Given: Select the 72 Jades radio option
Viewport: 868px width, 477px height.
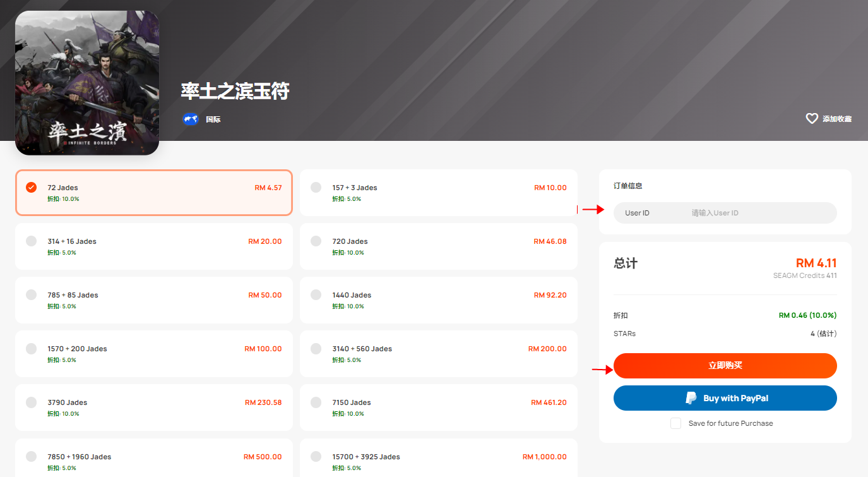Looking at the screenshot, I should [154, 193].
